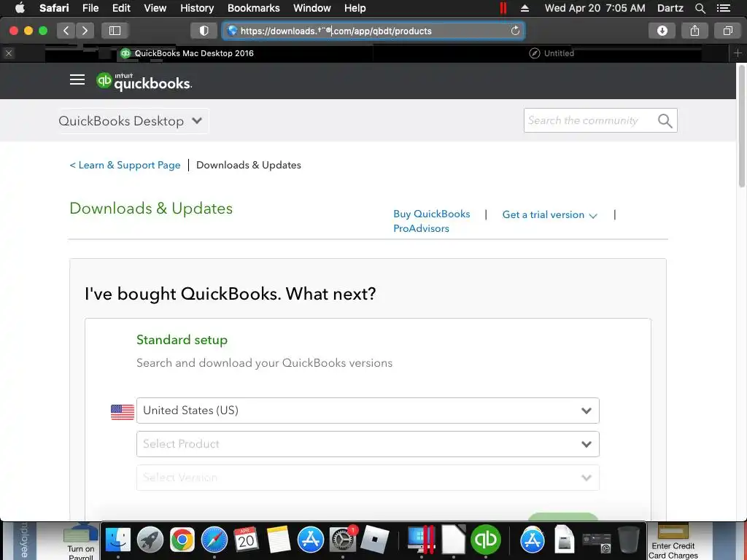
Task: Open System Preferences from the Dock
Action: (x=343, y=540)
